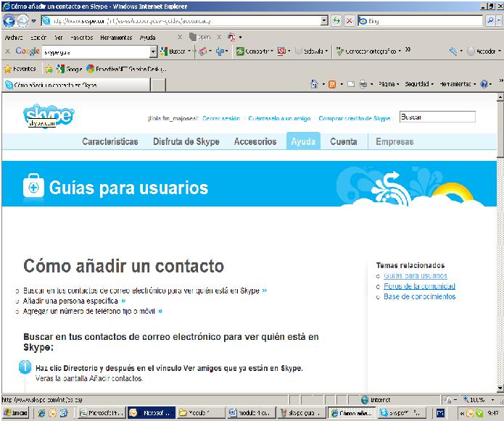Screen dimensions: 504x421
Task: Click the browser Forward arrow button
Action: pos(22,21)
